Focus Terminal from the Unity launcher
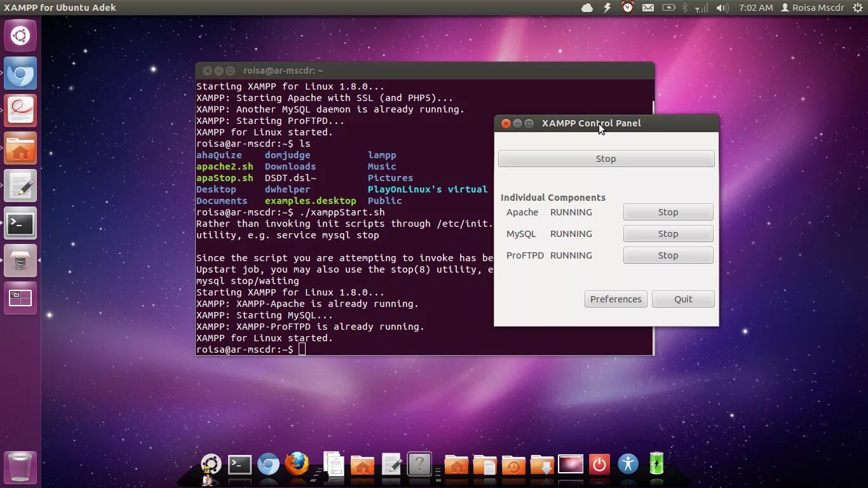Image resolution: width=868 pixels, height=488 pixels. pyautogui.click(x=20, y=223)
